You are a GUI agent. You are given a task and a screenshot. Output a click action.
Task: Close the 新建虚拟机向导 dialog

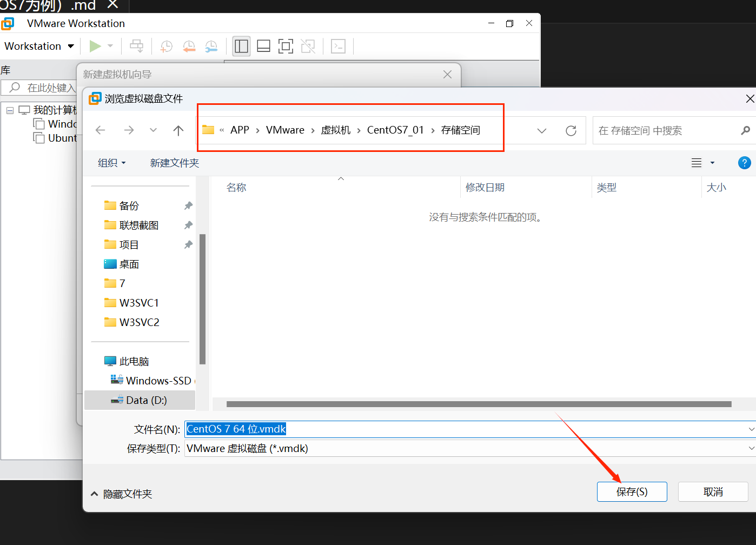447,75
